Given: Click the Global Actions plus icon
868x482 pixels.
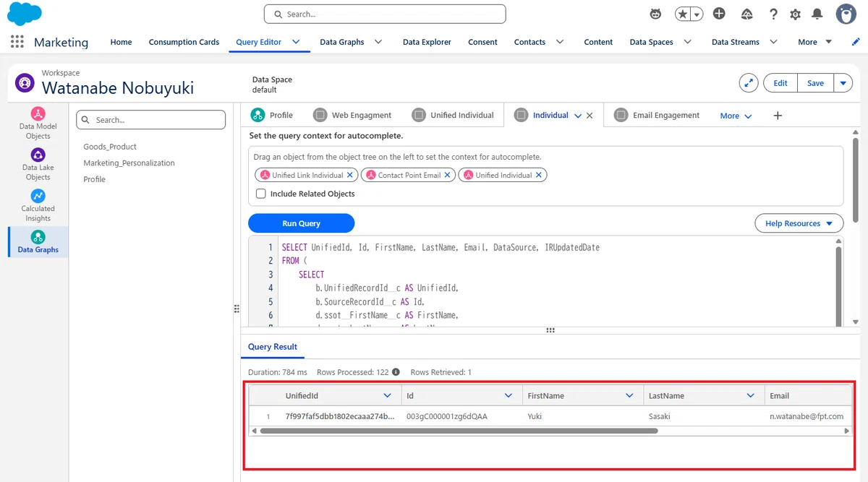Looking at the screenshot, I should [719, 14].
